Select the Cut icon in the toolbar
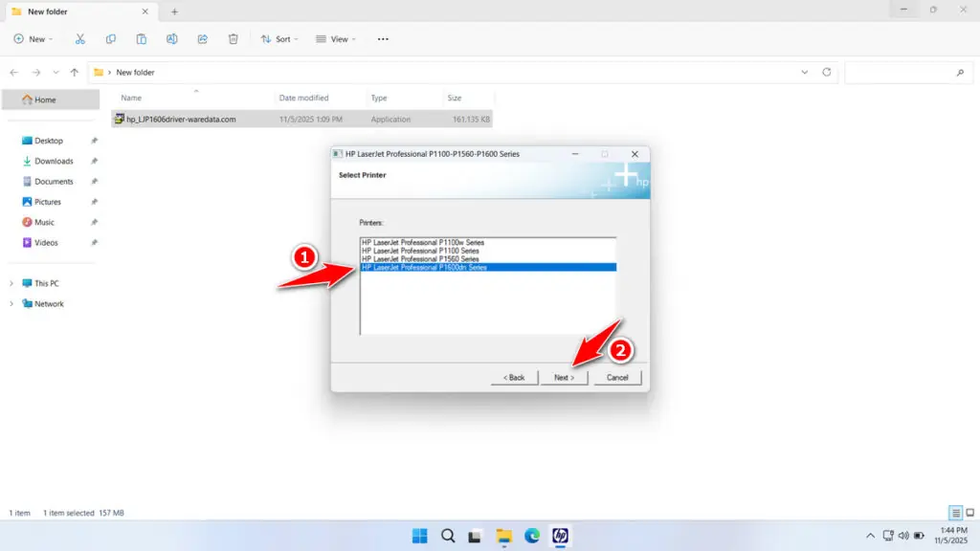980x551 pixels. 80,38
